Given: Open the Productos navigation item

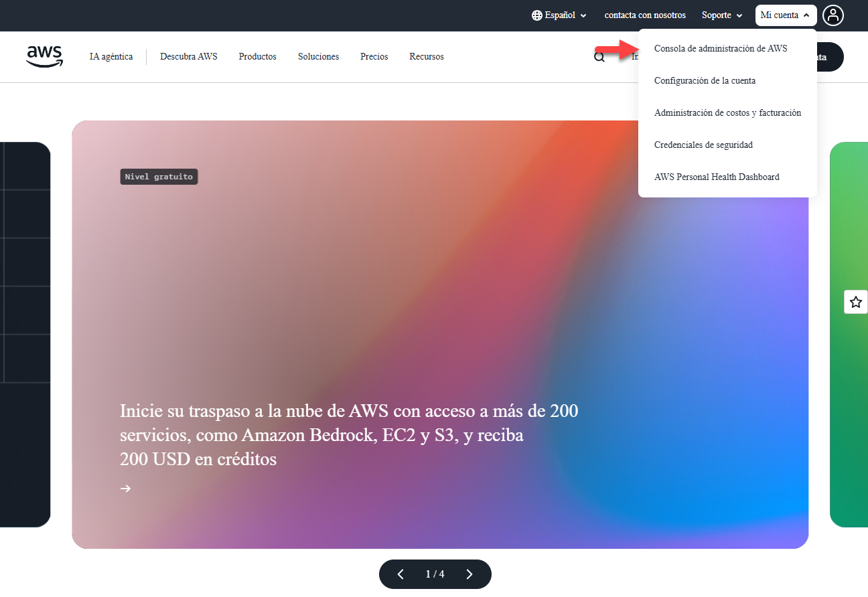Looking at the screenshot, I should (257, 57).
